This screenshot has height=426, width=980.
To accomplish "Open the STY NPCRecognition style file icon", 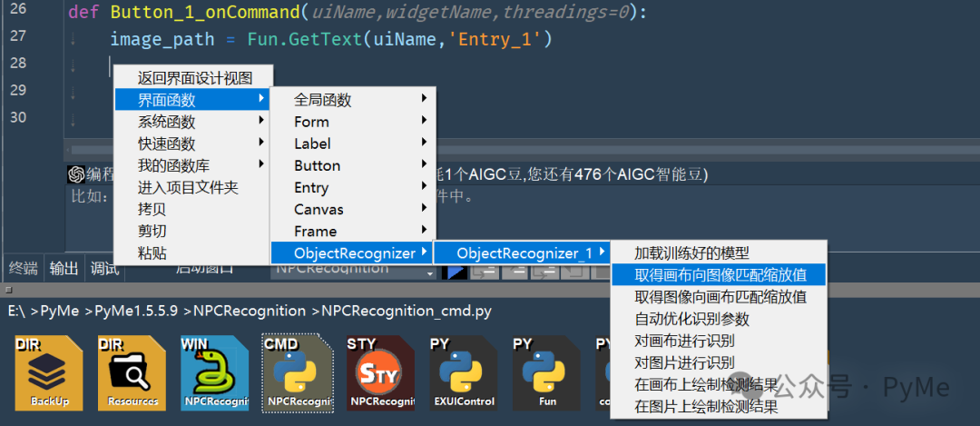I will (x=380, y=372).
